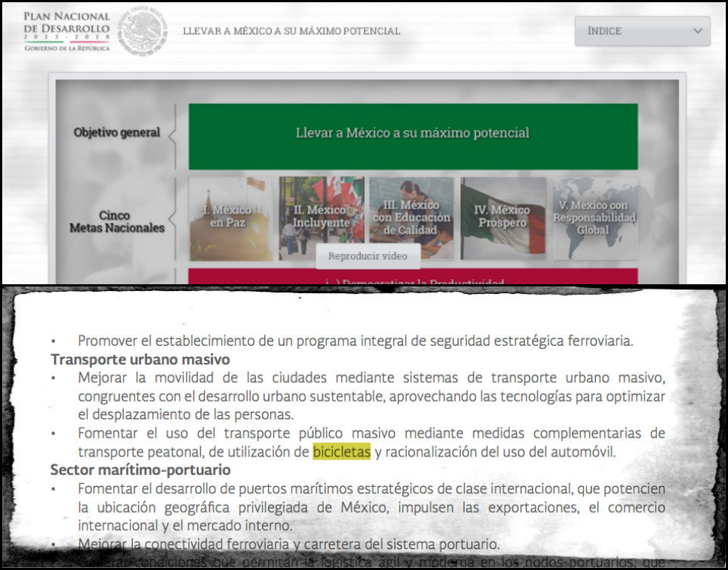Open 'V. México con Responsabilidad Global' tile
This screenshot has width=728, height=570.
[x=594, y=217]
